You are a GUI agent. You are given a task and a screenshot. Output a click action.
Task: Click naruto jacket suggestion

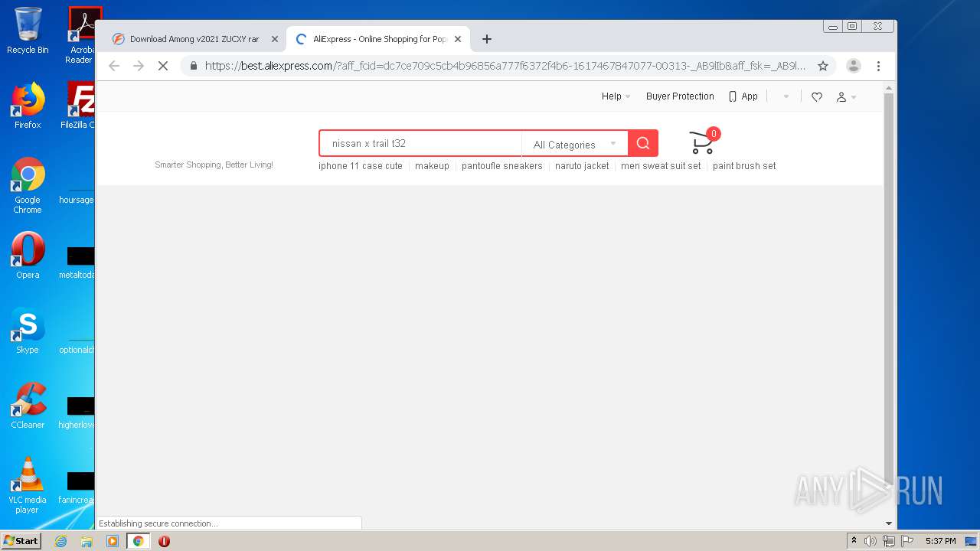click(x=582, y=166)
